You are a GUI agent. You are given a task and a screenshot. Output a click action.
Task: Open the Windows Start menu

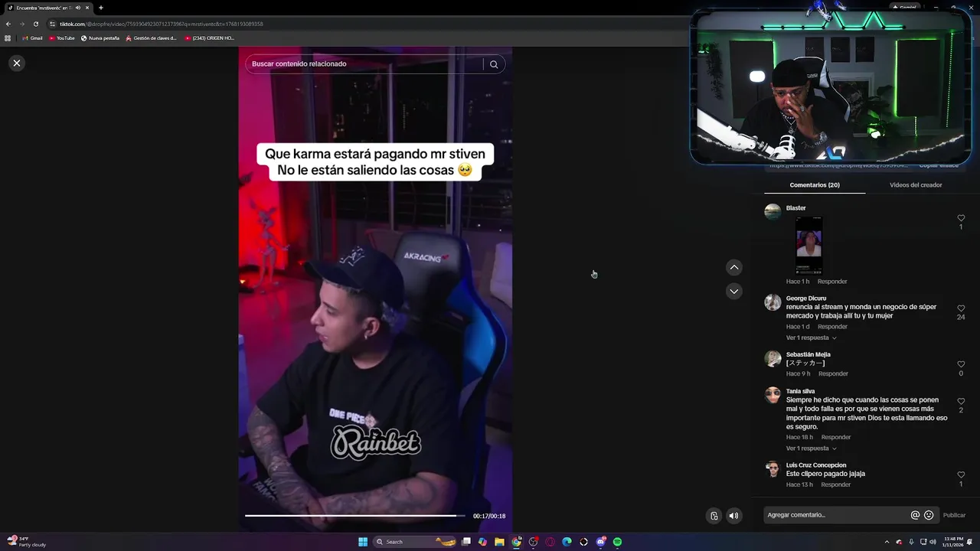[x=363, y=542]
